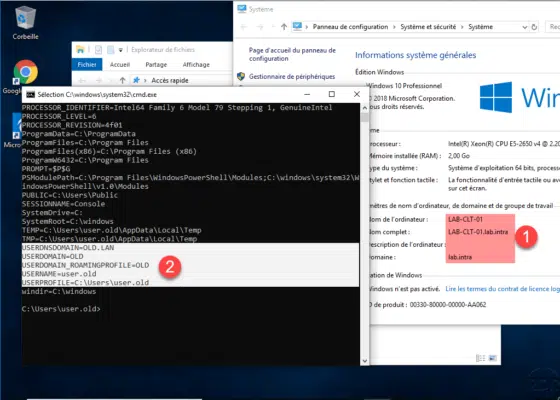Open Gestionnaire de périphériques link
Screen dimensions: 560x400
coord(292,76)
